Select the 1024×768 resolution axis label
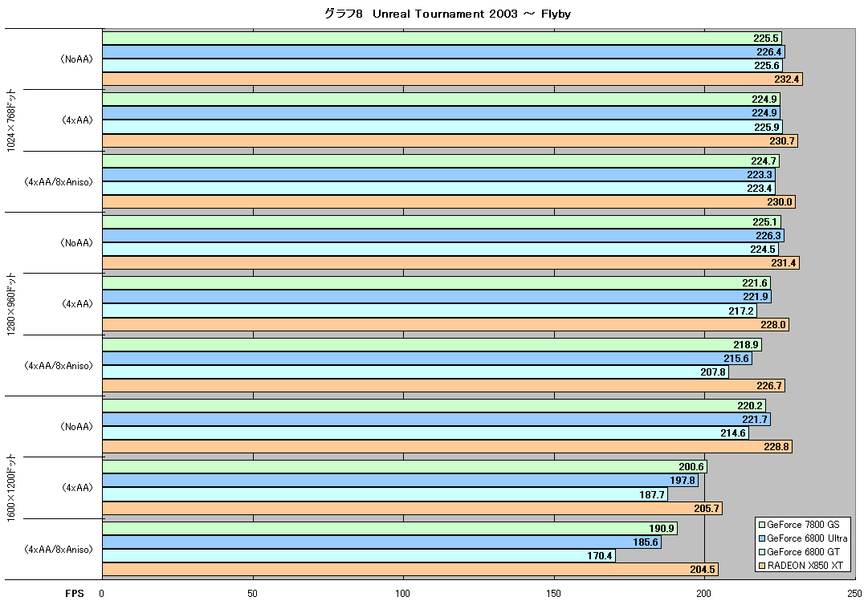The height and width of the screenshot is (605, 868). click(11, 120)
